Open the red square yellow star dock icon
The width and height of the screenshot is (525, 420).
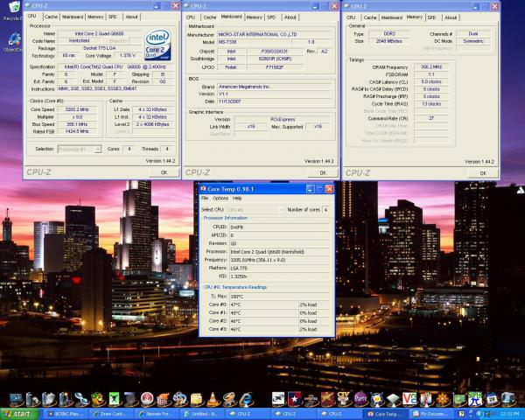pyautogui.click(x=327, y=399)
